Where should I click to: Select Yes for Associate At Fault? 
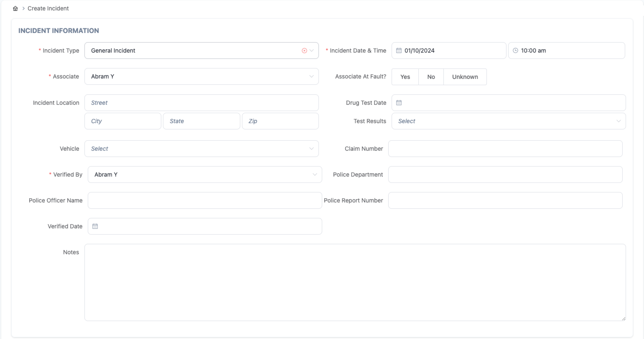click(405, 77)
